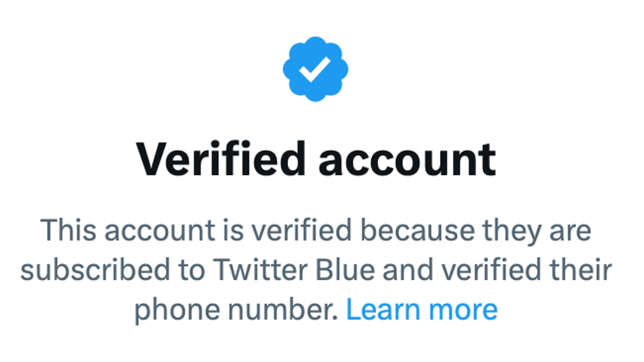Viewport: 644px width, 362px height.
Task: Click "they are" ending the first line
Action: [537, 231]
